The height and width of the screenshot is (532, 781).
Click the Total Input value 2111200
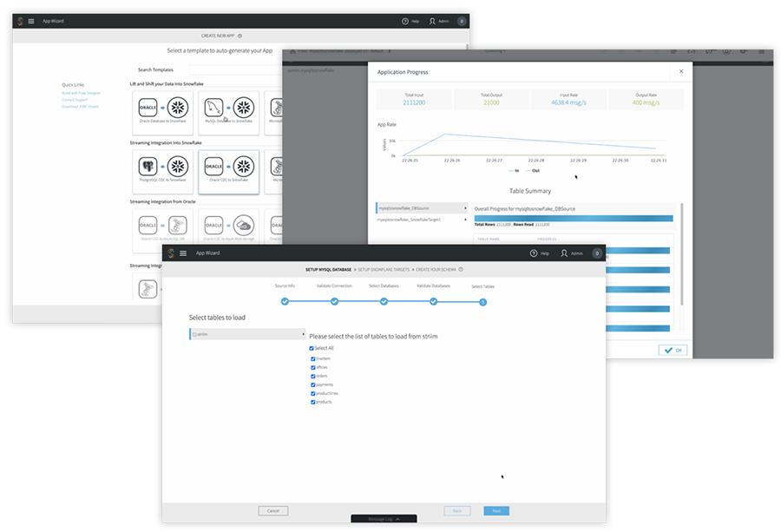click(415, 102)
